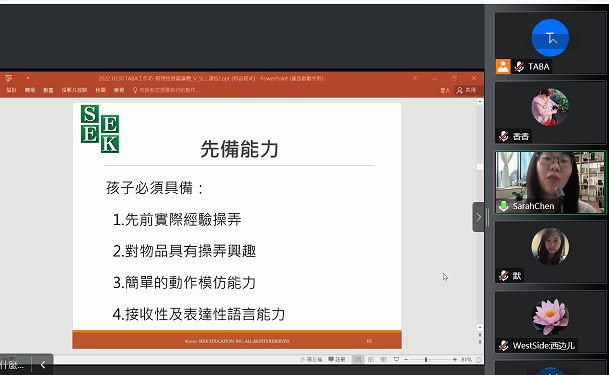The height and width of the screenshot is (375, 609).
Task: Click the zoom out minus icon
Action: [x=406, y=359]
